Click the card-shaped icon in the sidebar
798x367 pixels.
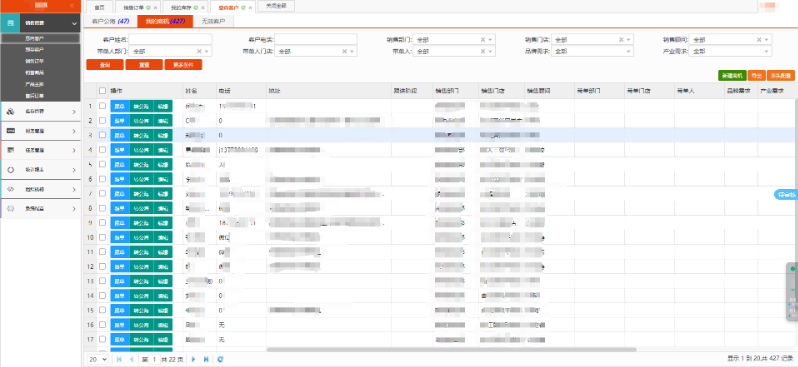[x=10, y=131]
